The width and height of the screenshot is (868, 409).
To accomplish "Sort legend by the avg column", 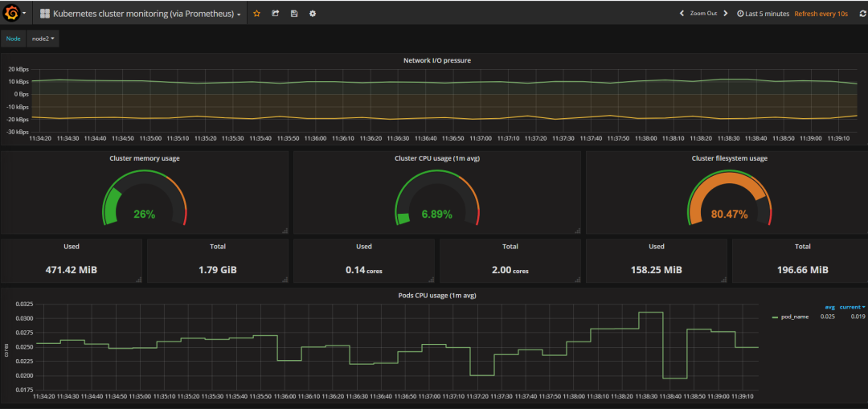I will pyautogui.click(x=829, y=307).
